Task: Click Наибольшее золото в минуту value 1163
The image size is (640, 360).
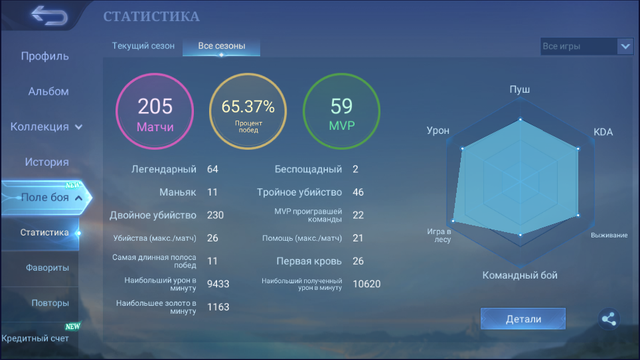Action: click(x=218, y=307)
